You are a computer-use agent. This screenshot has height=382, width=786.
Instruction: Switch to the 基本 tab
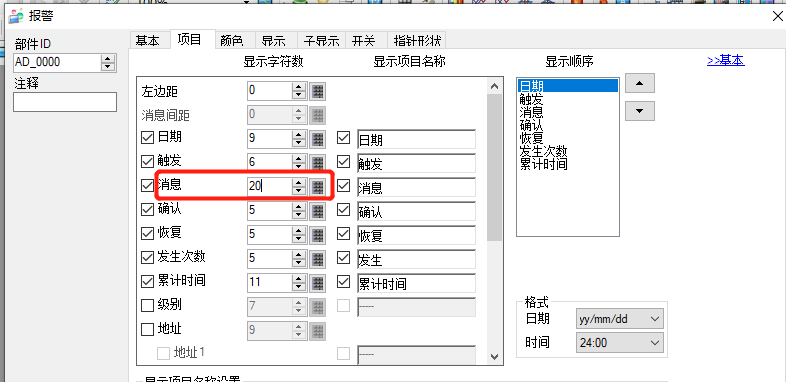(149, 41)
